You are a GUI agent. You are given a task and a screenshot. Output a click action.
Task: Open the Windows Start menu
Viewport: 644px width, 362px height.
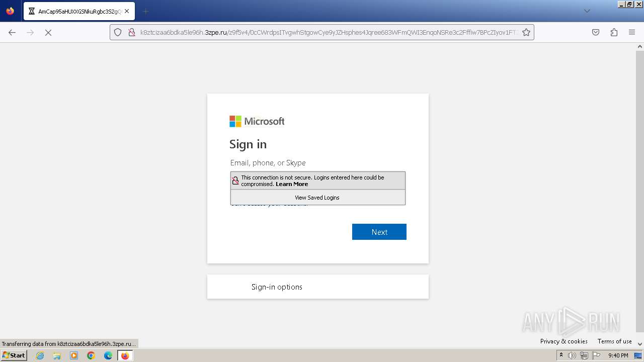(x=14, y=355)
